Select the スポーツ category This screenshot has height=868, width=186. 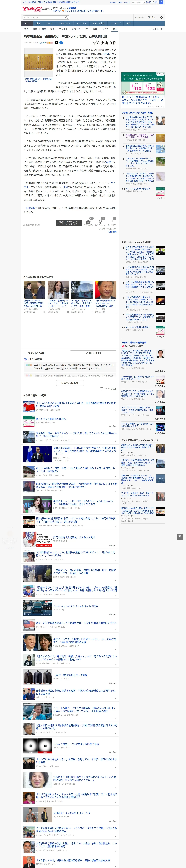(x=76, y=29)
